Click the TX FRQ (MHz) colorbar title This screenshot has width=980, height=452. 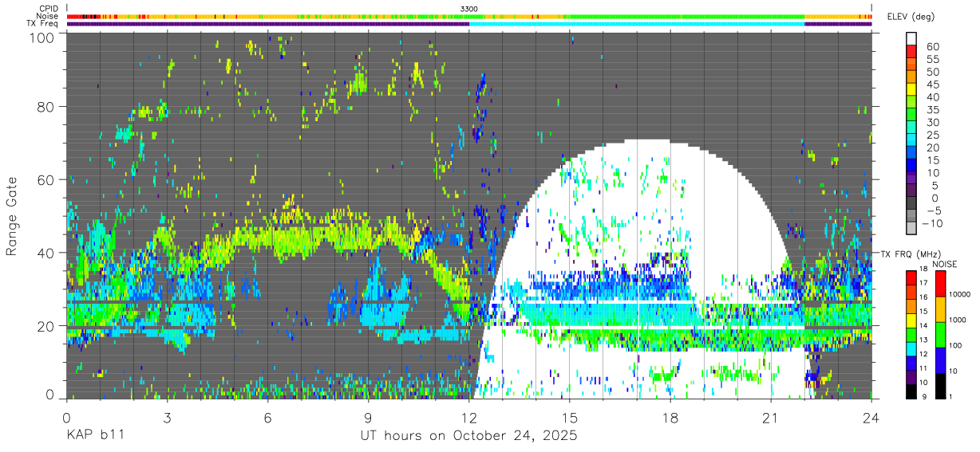point(911,254)
